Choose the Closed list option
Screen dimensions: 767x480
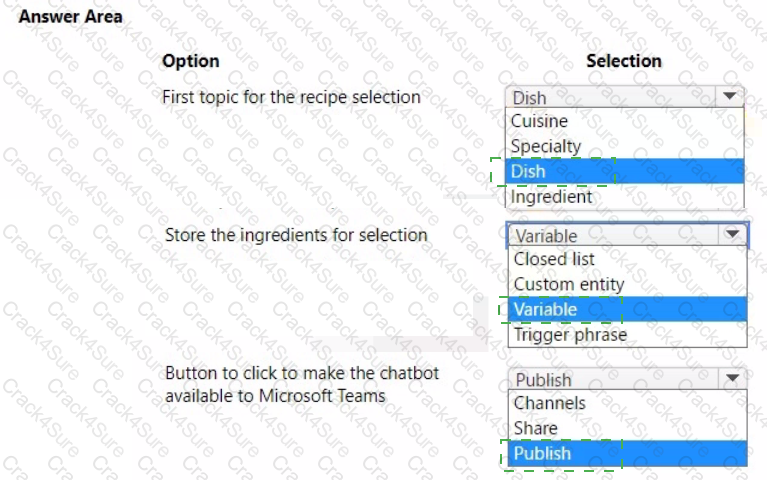tap(554, 259)
